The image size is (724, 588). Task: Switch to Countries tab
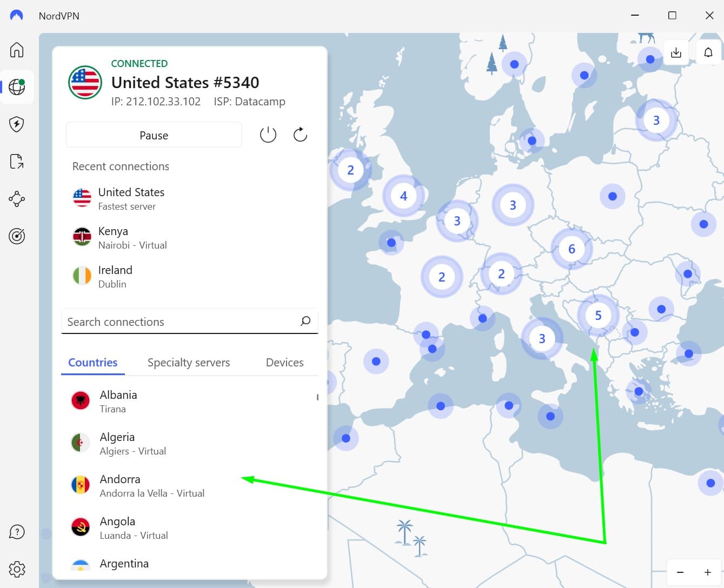[93, 363]
